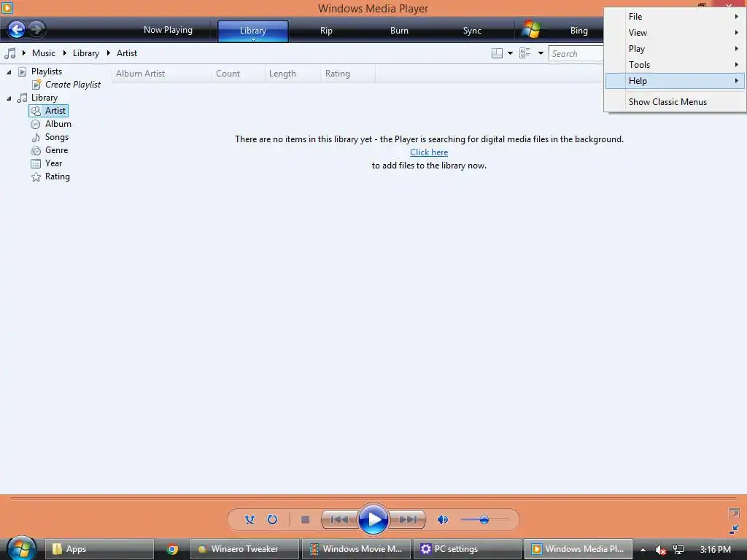Click the muted volume tray icon
747x560 pixels.
[x=660, y=550]
